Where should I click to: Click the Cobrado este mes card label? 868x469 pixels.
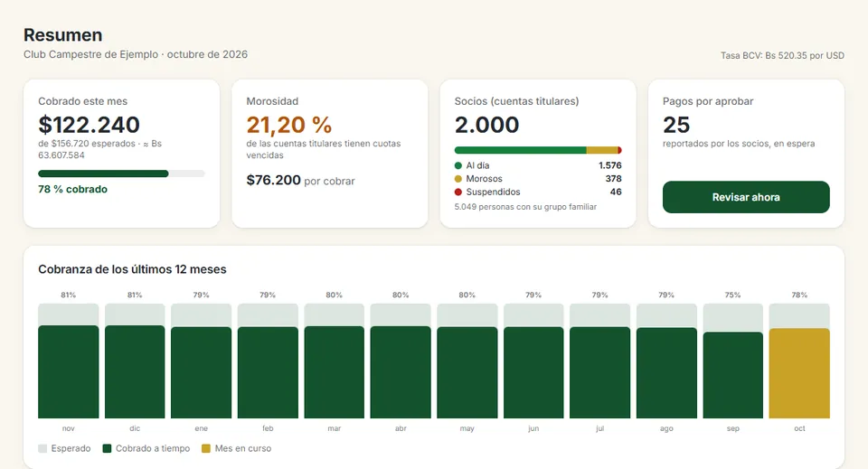point(82,101)
